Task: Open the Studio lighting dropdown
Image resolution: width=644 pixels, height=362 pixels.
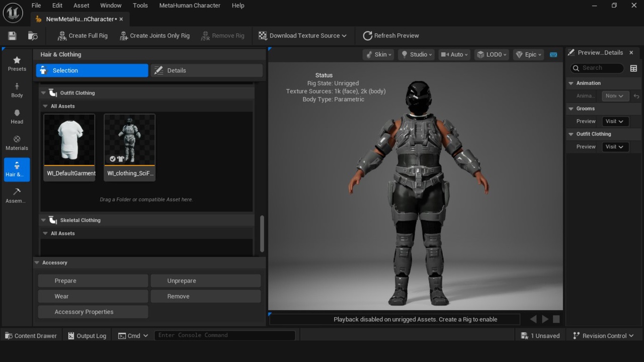Action: pos(416,54)
